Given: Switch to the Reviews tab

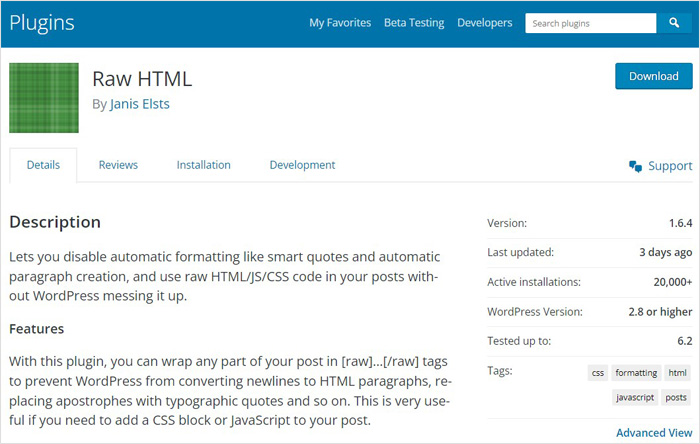Looking at the screenshot, I should click(118, 165).
